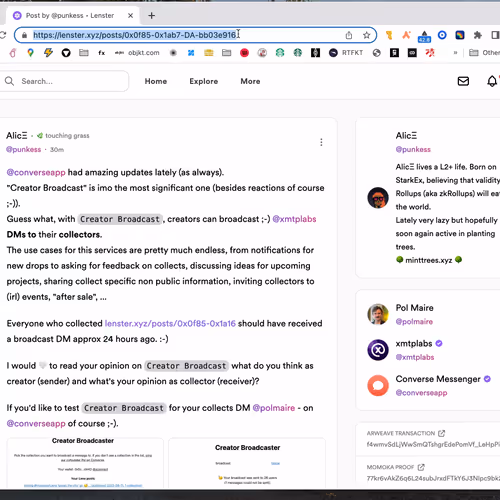This screenshot has width=500, height=500.
Task: Click the rainbow square extension icon
Action: 460,35
